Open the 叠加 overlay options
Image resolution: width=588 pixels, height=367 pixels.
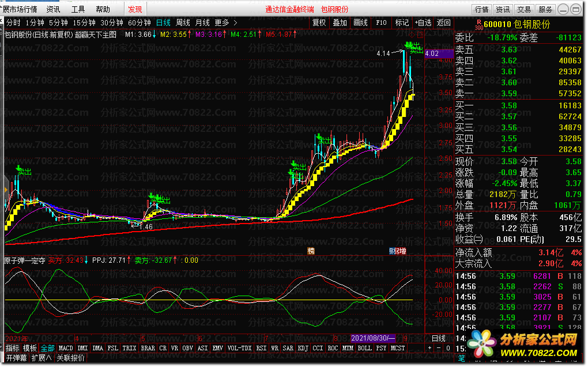(340, 23)
